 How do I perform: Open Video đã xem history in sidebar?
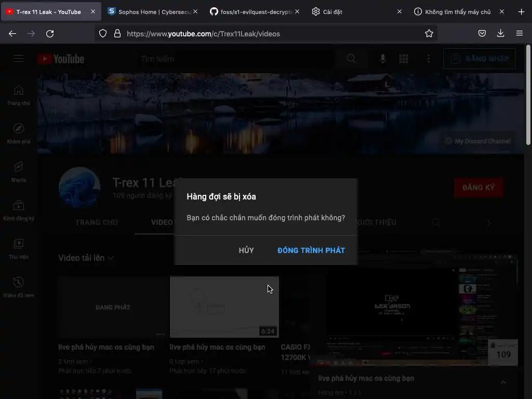point(19,287)
